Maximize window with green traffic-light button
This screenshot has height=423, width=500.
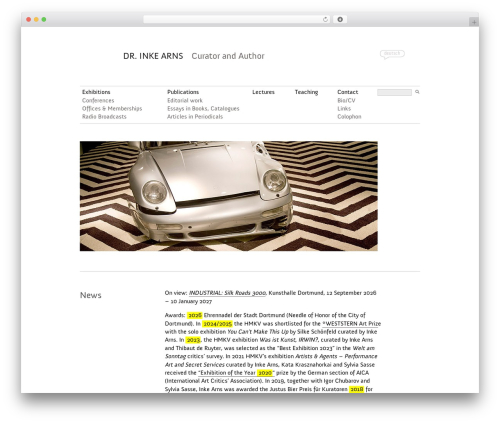(44, 20)
